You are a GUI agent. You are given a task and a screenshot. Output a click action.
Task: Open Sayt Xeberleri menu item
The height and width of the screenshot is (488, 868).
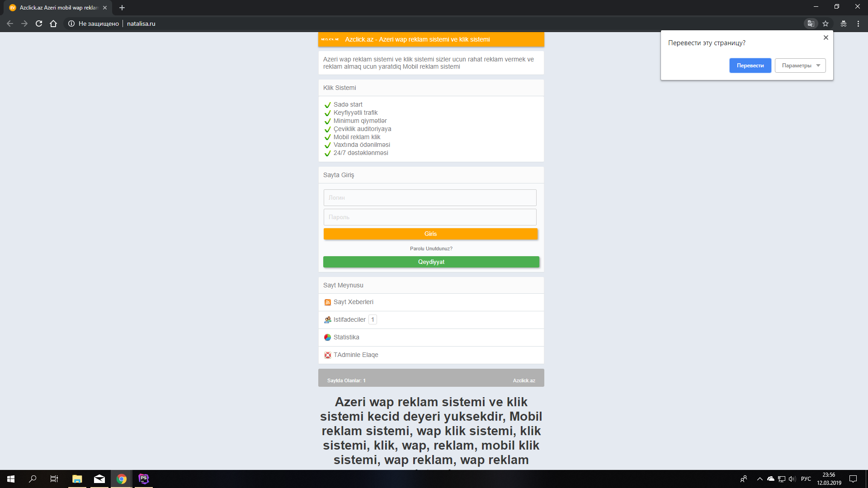(353, 302)
